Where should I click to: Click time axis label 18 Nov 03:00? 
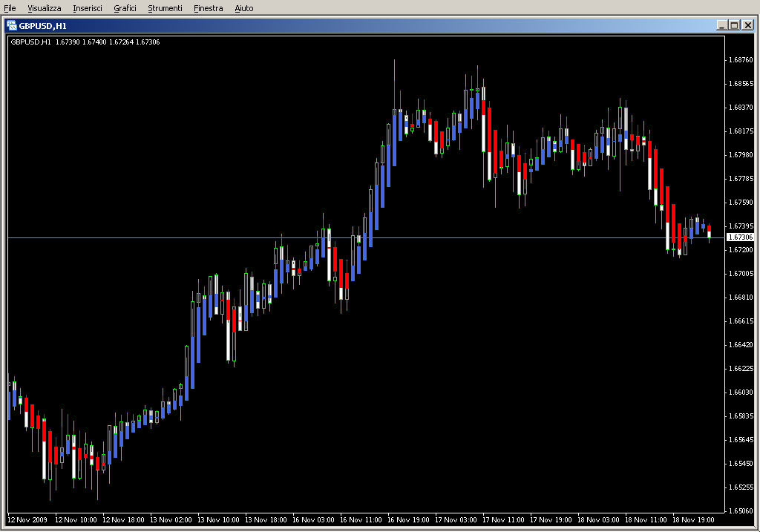point(598,520)
